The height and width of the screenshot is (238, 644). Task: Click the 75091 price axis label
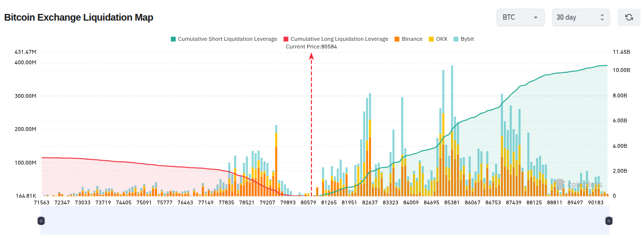pos(144,203)
